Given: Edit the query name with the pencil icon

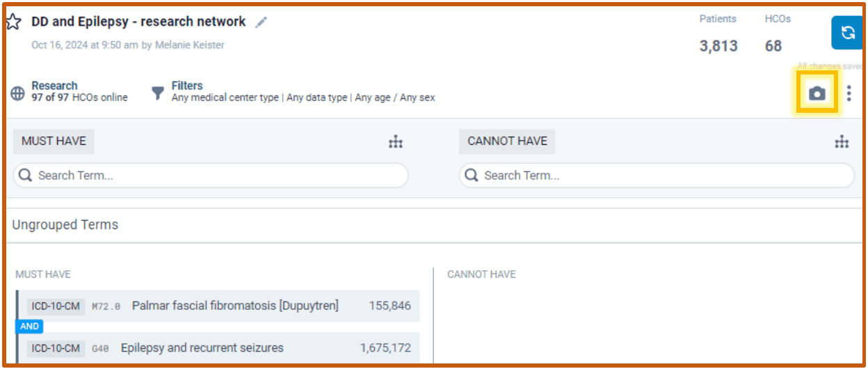Looking at the screenshot, I should [x=261, y=22].
